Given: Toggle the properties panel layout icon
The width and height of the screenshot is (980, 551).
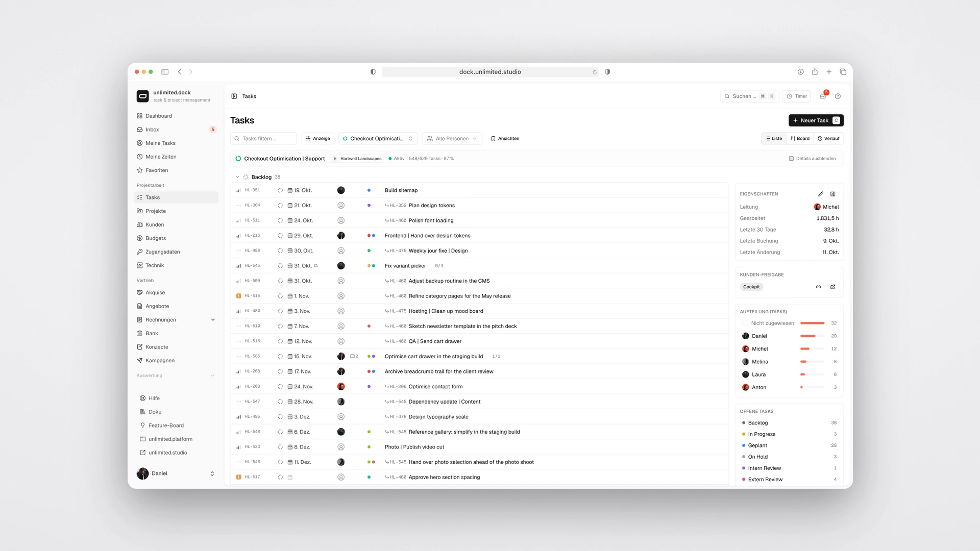Looking at the screenshot, I should (833, 194).
